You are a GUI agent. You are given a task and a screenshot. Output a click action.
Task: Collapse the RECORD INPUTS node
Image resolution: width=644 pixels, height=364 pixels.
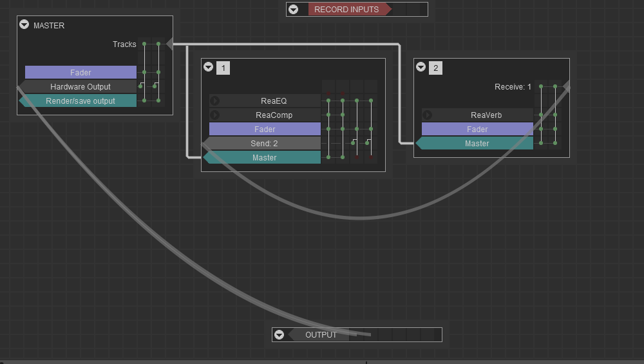coord(293,10)
